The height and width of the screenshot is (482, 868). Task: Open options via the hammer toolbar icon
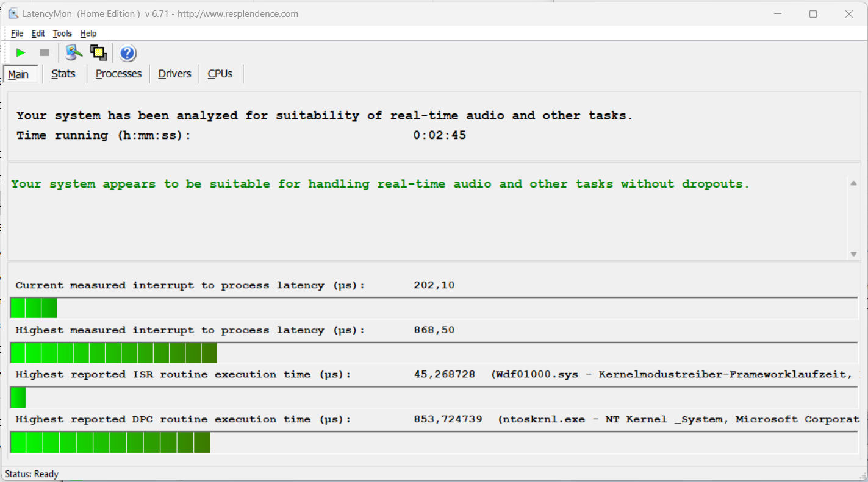pyautogui.click(x=74, y=53)
